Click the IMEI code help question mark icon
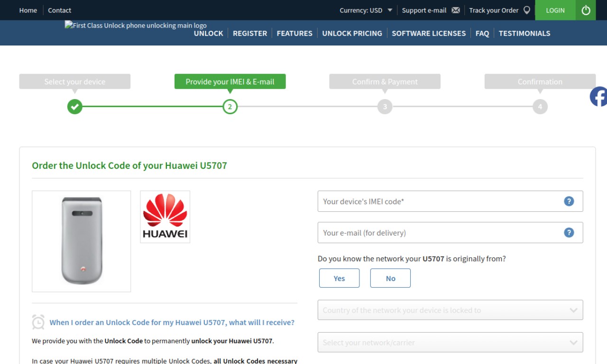The width and height of the screenshot is (607, 364). point(569,201)
